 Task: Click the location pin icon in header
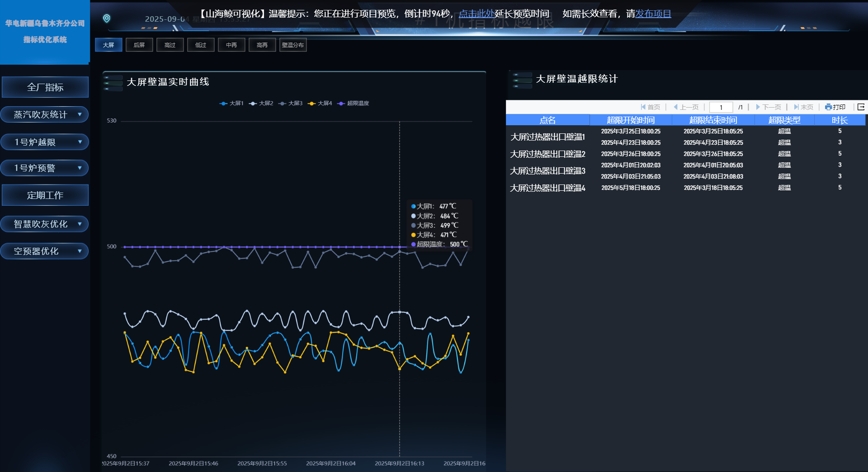point(107,19)
